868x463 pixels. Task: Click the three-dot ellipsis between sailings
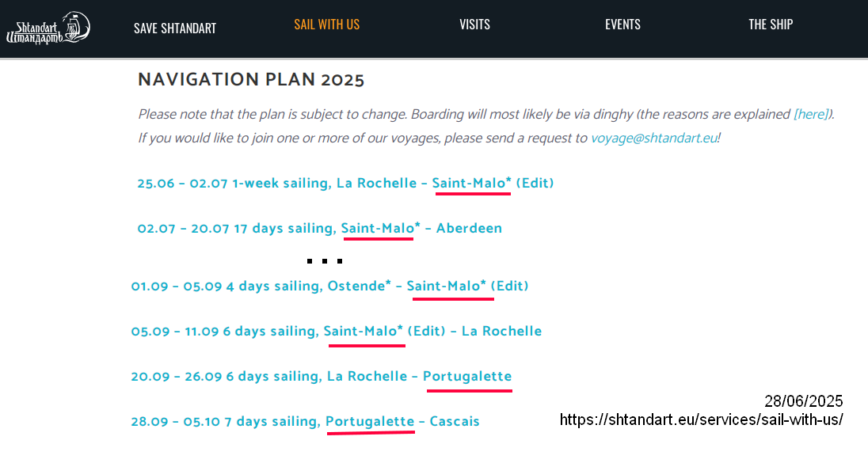click(x=324, y=260)
